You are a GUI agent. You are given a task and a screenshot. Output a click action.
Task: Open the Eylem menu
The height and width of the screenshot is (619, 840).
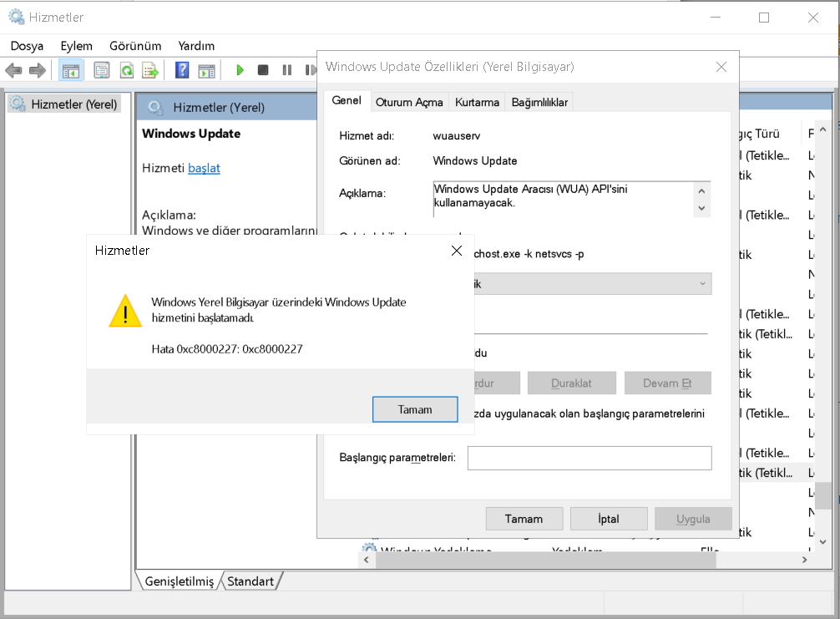(x=76, y=46)
